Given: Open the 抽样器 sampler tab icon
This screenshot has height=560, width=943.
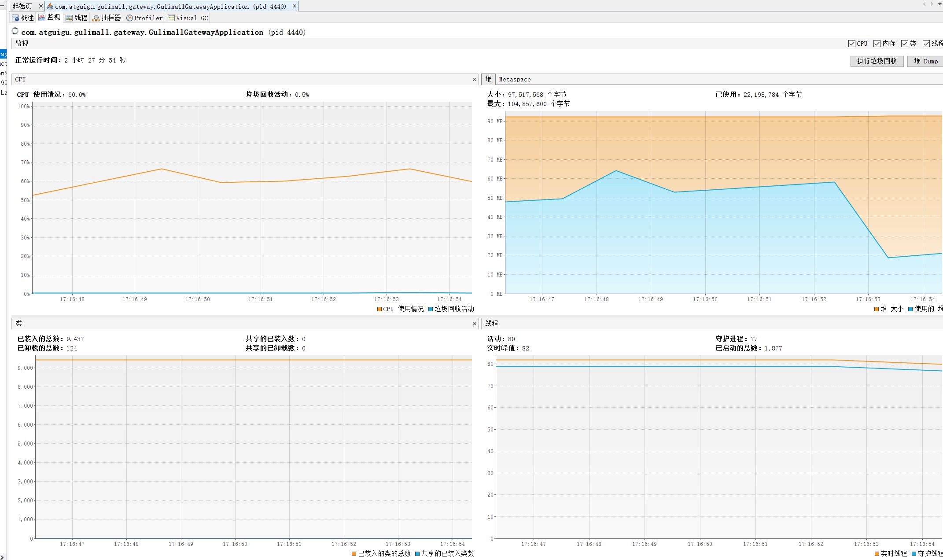Looking at the screenshot, I should click(96, 18).
